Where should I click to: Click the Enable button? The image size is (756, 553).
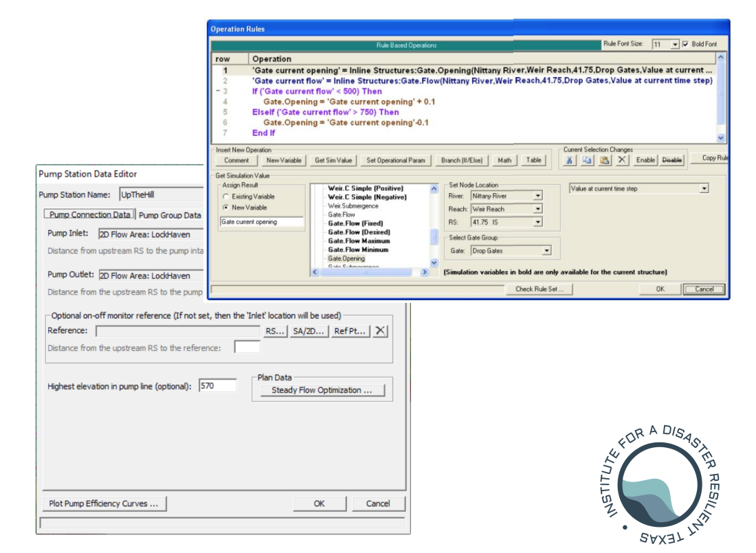645,160
